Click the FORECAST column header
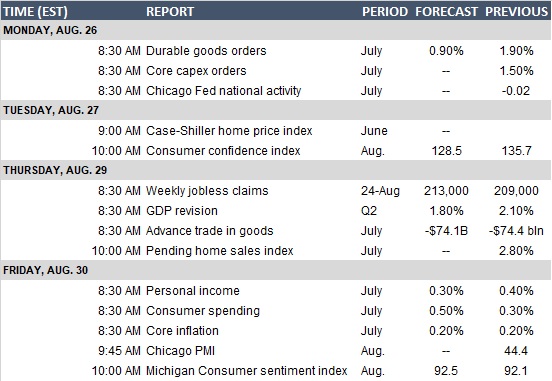552x381 pixels. pyautogui.click(x=446, y=12)
